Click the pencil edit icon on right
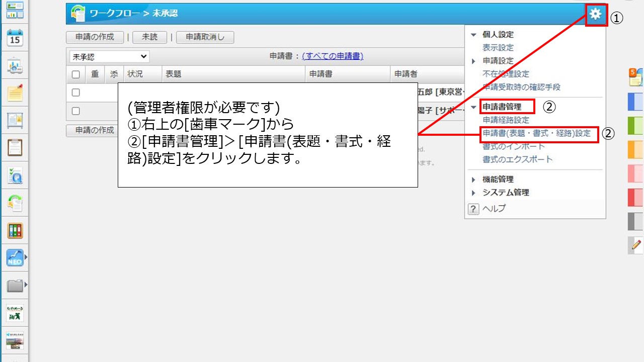 click(635, 245)
